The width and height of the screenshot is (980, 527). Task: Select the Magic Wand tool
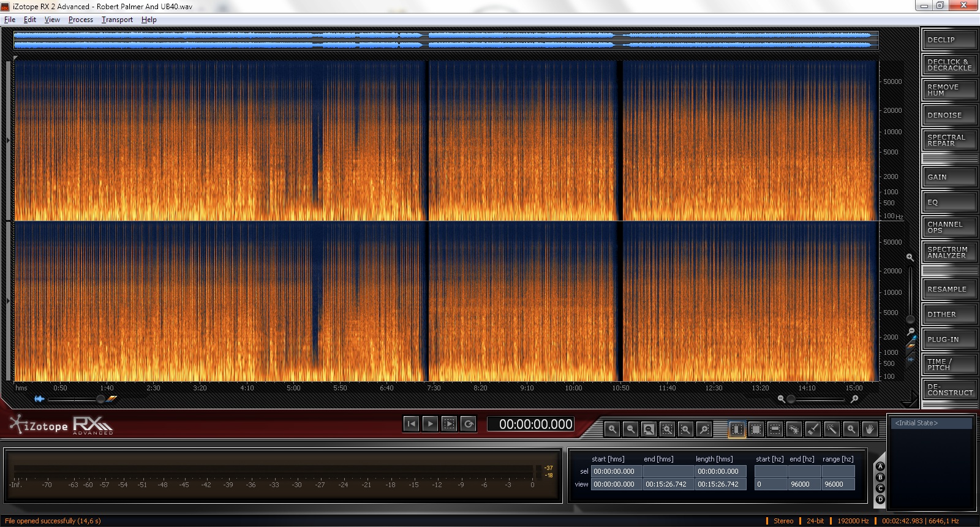tap(832, 430)
